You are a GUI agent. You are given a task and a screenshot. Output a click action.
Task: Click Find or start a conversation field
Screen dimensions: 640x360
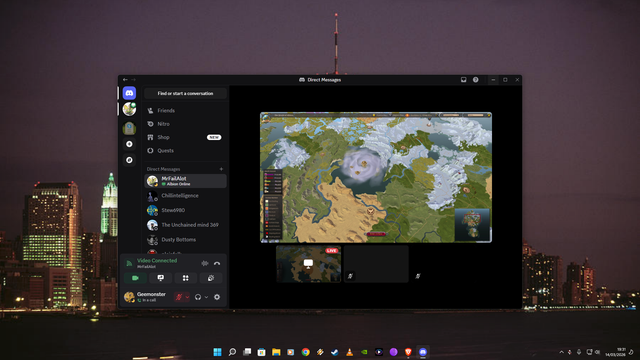[x=185, y=93]
